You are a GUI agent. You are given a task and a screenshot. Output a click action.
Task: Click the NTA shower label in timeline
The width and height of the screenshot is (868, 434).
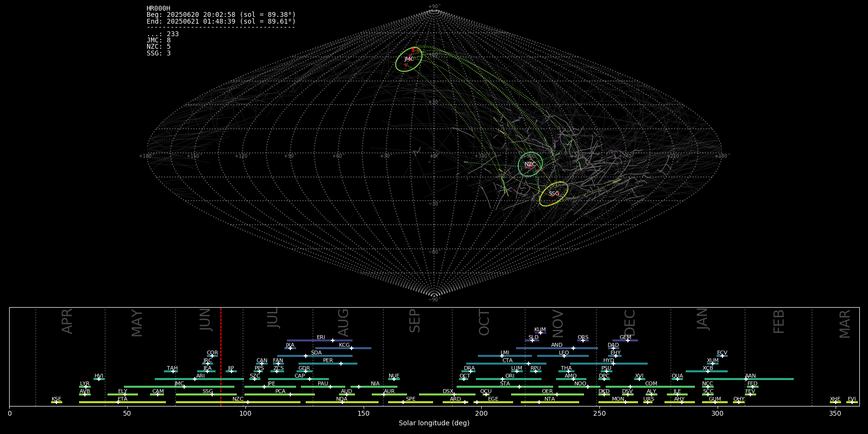[x=550, y=399]
